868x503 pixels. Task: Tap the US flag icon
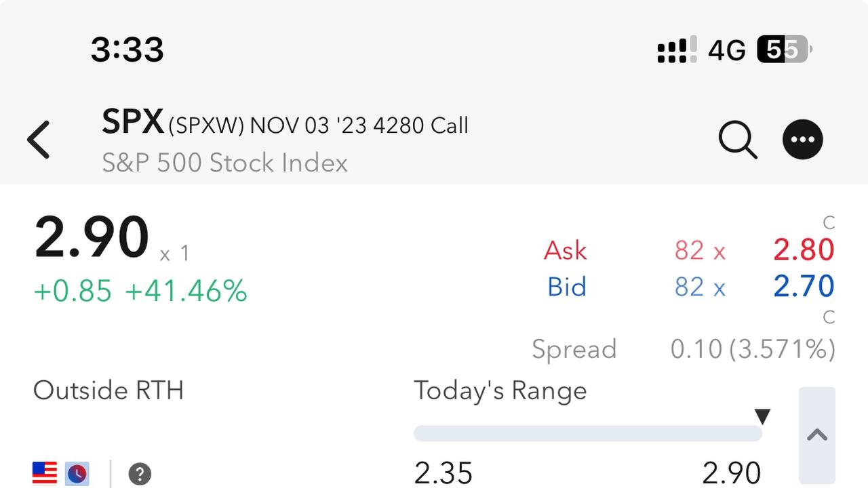[x=45, y=473]
